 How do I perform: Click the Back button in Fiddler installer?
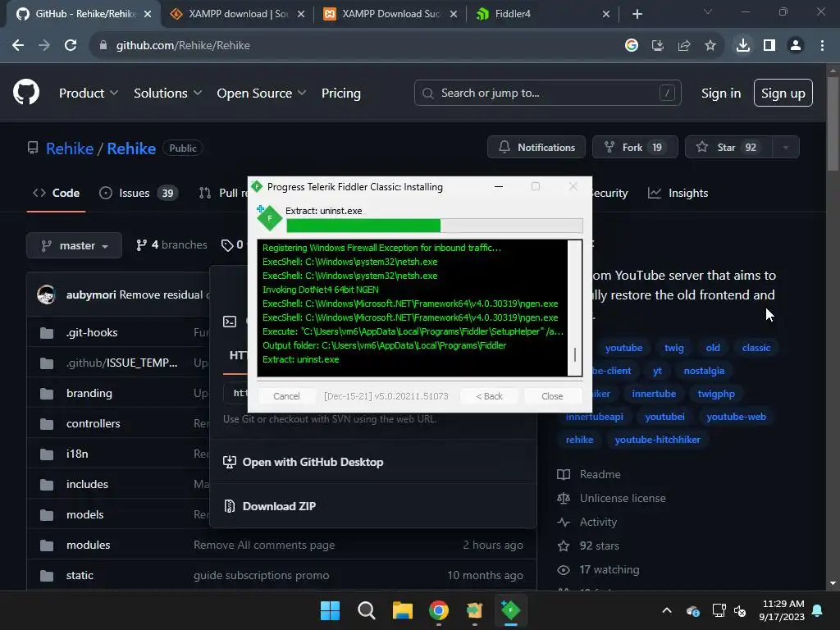point(489,396)
